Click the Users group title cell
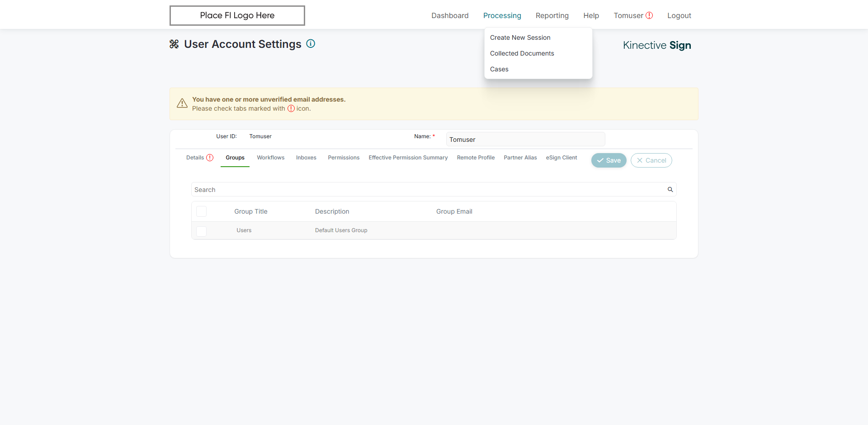 244,230
